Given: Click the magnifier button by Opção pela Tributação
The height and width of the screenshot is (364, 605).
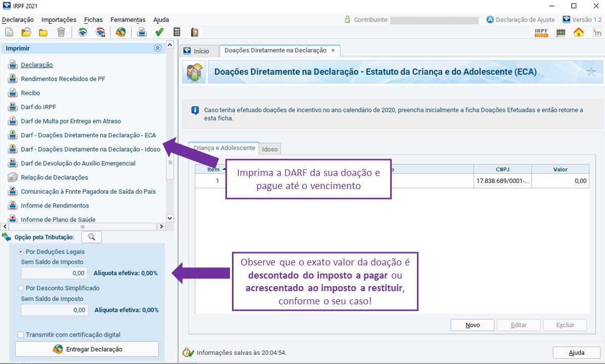Looking at the screenshot, I should pos(91,237).
